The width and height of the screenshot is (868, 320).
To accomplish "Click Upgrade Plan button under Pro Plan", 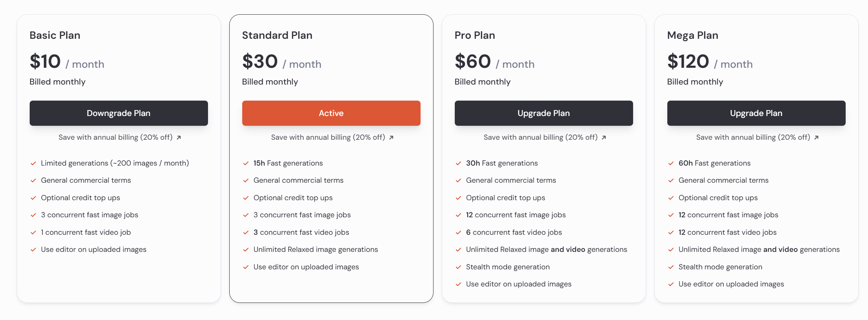I will click(x=544, y=113).
